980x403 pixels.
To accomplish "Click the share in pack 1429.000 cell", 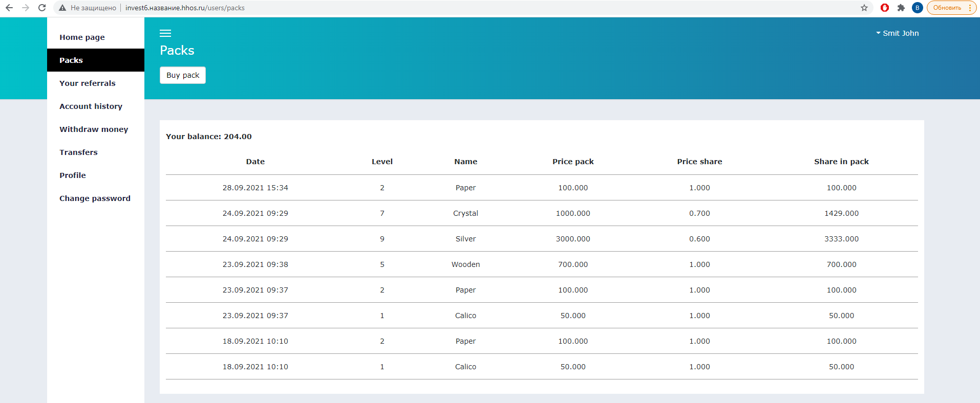I will click(841, 213).
